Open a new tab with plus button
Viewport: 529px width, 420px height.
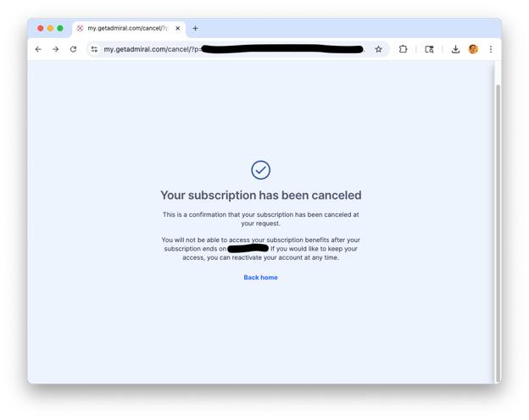point(195,28)
